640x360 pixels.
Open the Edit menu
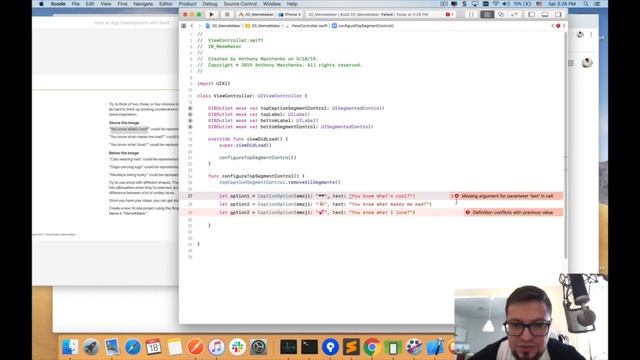(x=90, y=4)
